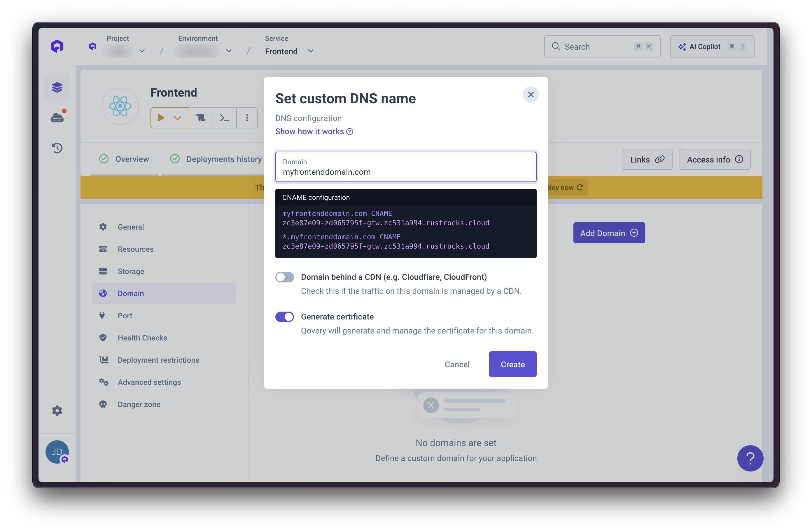Expand the play button deploy options chevron

pyautogui.click(x=177, y=118)
